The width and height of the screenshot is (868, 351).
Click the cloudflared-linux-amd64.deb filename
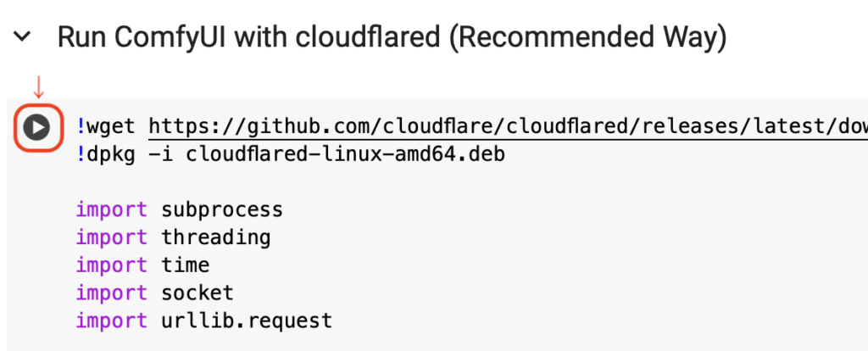[346, 154]
